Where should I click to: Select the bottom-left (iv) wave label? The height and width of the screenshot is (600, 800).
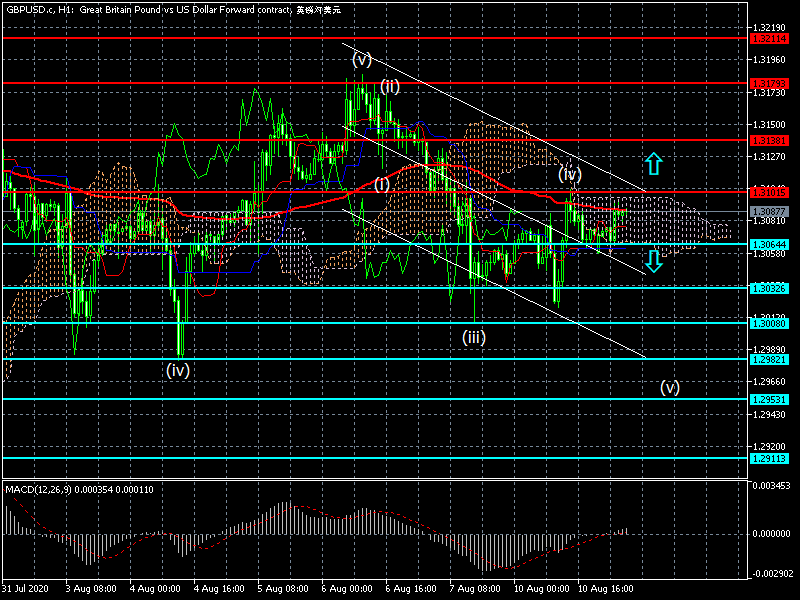[x=178, y=369]
